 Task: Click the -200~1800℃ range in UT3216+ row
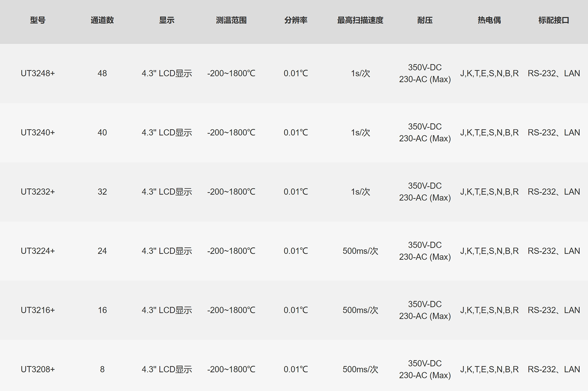tap(231, 310)
